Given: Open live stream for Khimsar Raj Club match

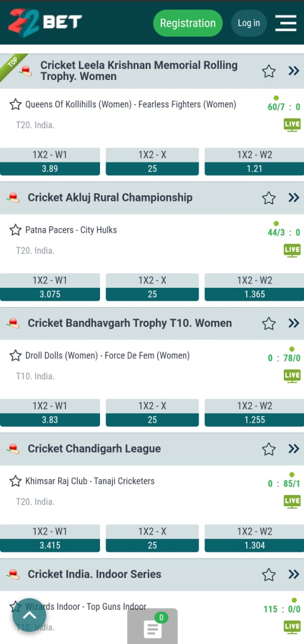Looking at the screenshot, I should [x=292, y=501].
